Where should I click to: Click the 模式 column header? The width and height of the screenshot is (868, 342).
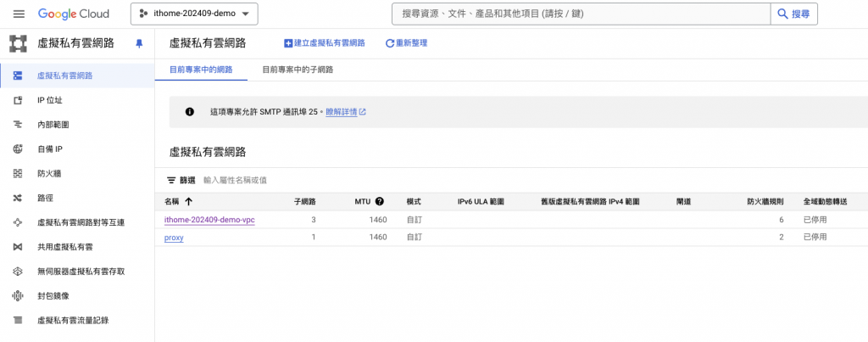pyautogui.click(x=414, y=201)
